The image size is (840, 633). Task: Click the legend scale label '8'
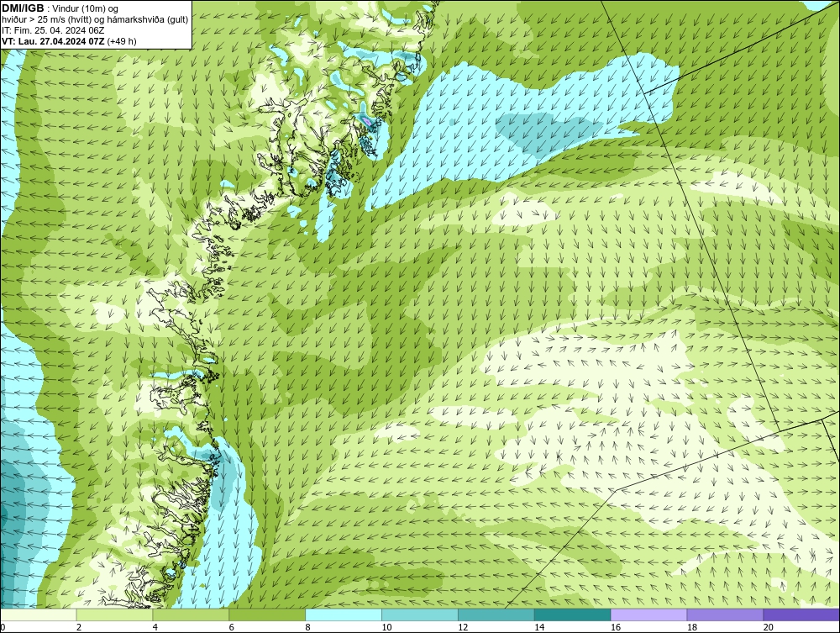point(308,627)
